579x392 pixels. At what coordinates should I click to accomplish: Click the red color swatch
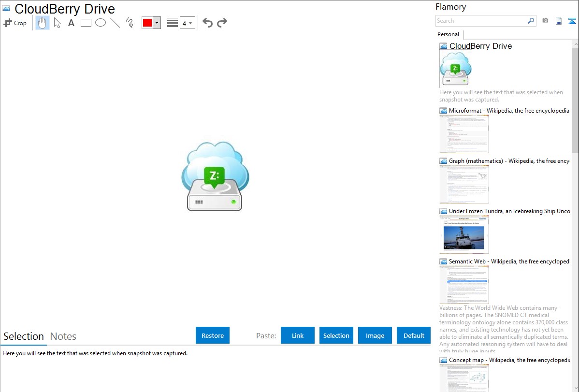tap(147, 23)
